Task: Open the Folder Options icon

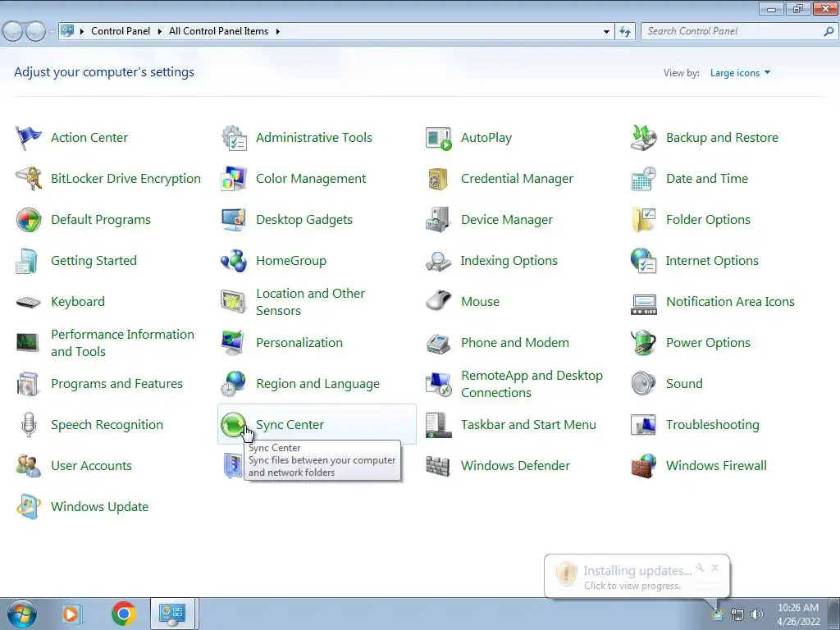Action: [x=643, y=220]
